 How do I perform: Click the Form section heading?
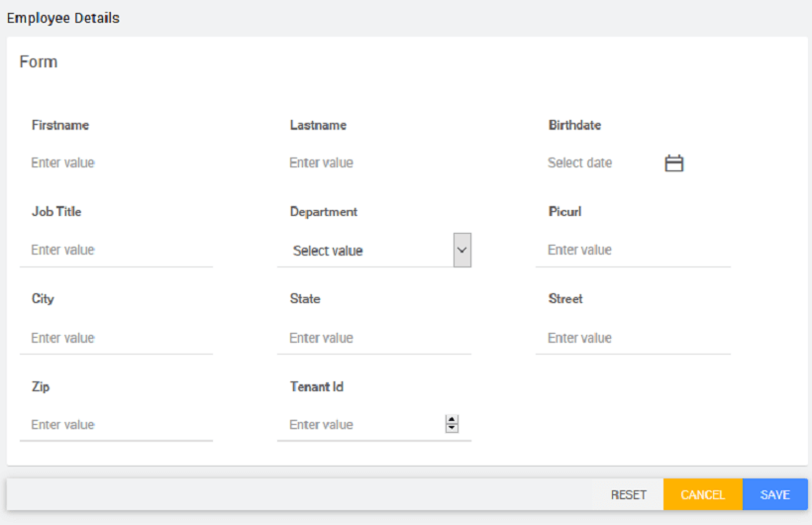[x=39, y=61]
